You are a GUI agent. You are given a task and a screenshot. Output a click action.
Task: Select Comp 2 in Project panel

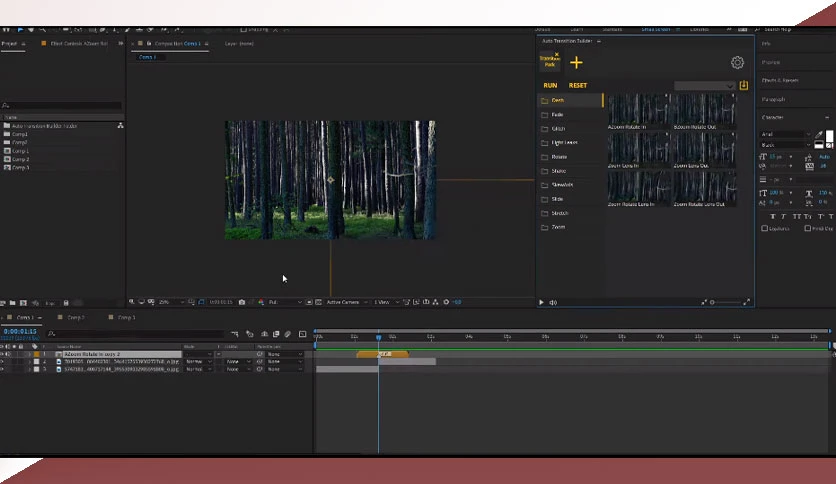(x=20, y=159)
